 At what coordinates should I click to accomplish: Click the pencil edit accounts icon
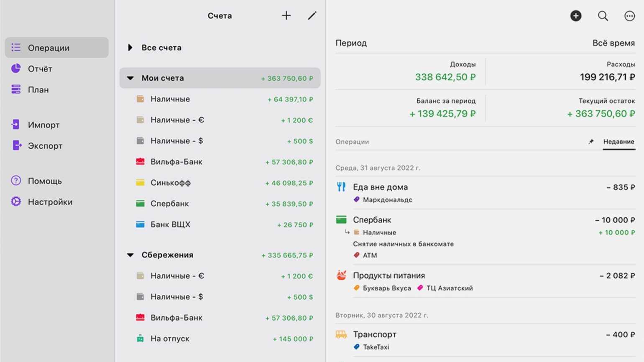pos(312,16)
